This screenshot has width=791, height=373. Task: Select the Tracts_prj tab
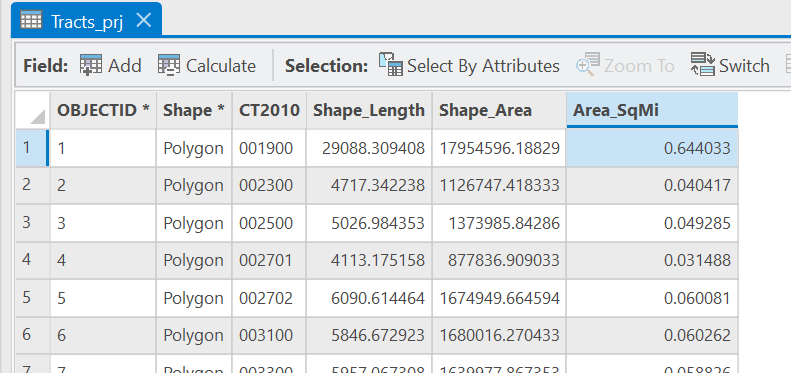click(86, 20)
